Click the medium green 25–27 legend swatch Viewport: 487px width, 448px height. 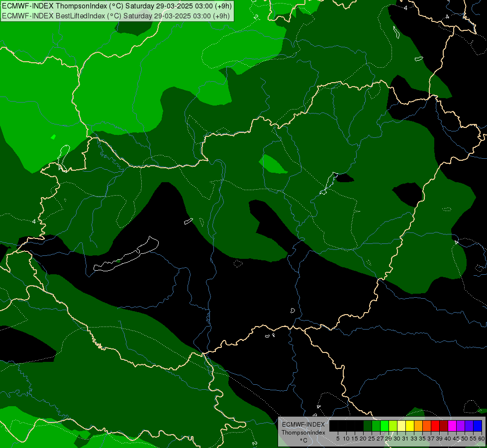click(x=376, y=426)
